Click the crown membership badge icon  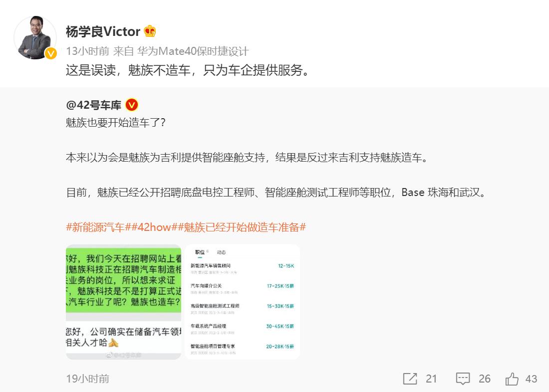pos(150,31)
